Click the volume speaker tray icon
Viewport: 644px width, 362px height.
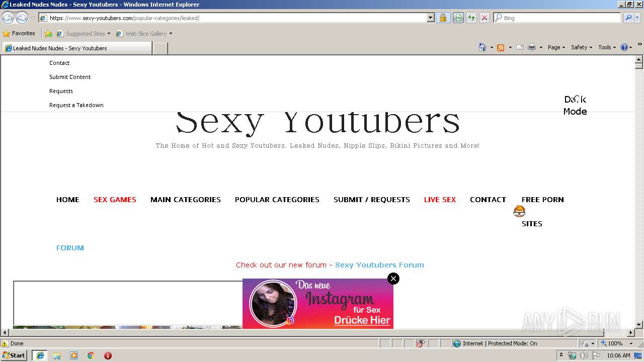[x=584, y=355]
